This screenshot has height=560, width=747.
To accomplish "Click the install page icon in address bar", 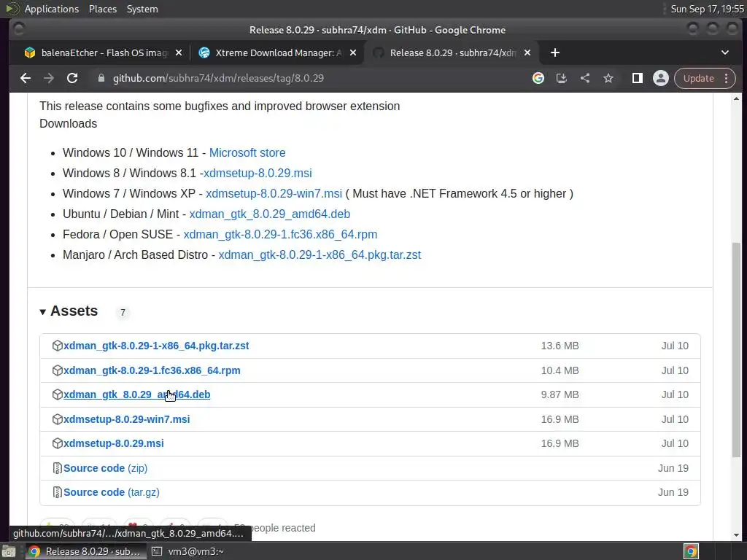I will point(562,78).
